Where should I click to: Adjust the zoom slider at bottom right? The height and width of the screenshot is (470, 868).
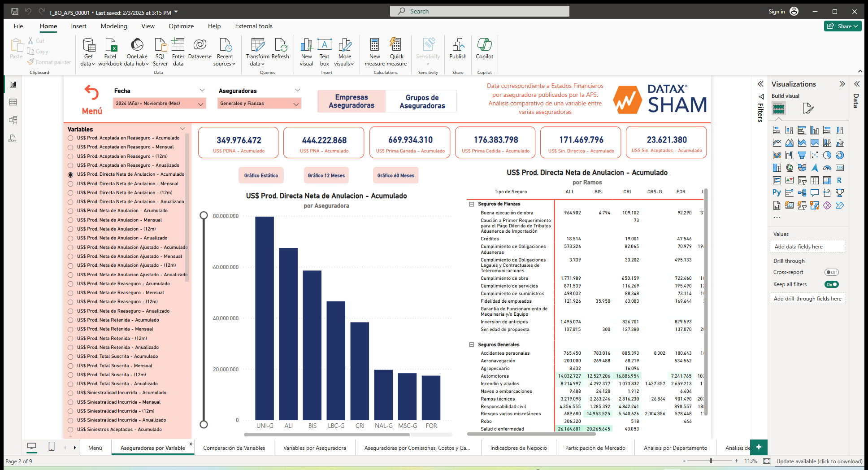710,461
